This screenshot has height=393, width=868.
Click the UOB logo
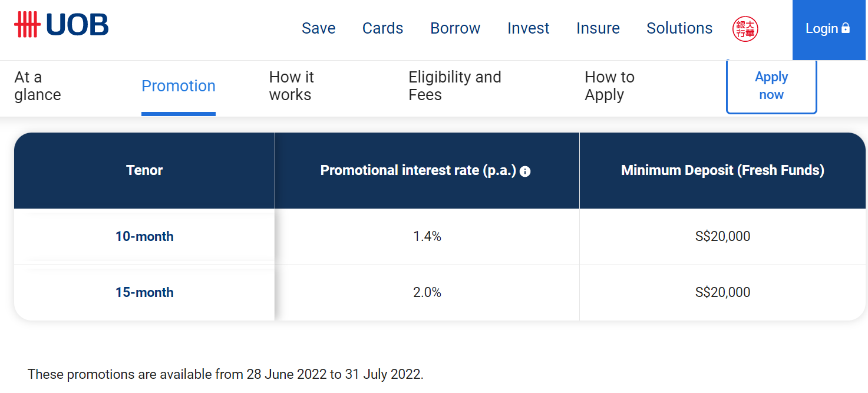pos(61,25)
